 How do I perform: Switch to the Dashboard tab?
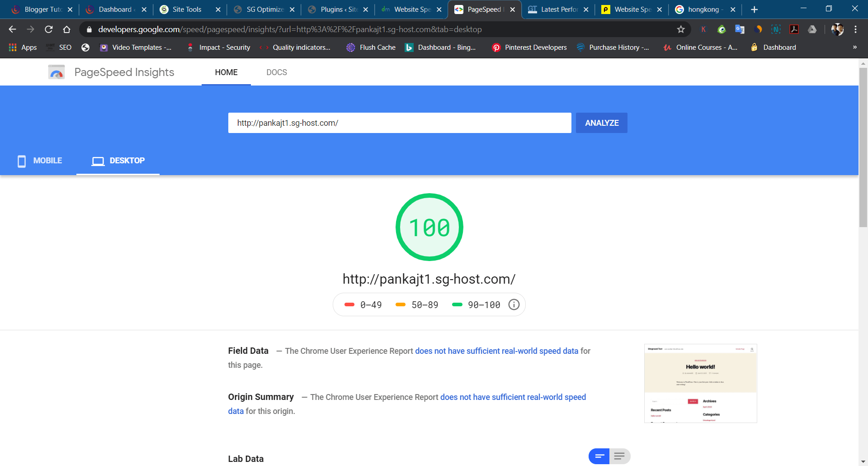116,10
